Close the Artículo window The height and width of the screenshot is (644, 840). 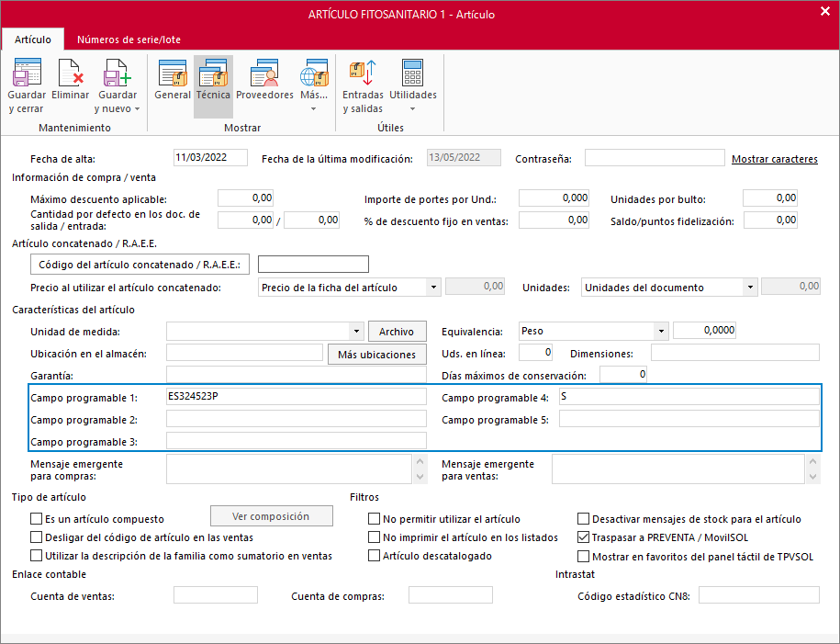[825, 11]
